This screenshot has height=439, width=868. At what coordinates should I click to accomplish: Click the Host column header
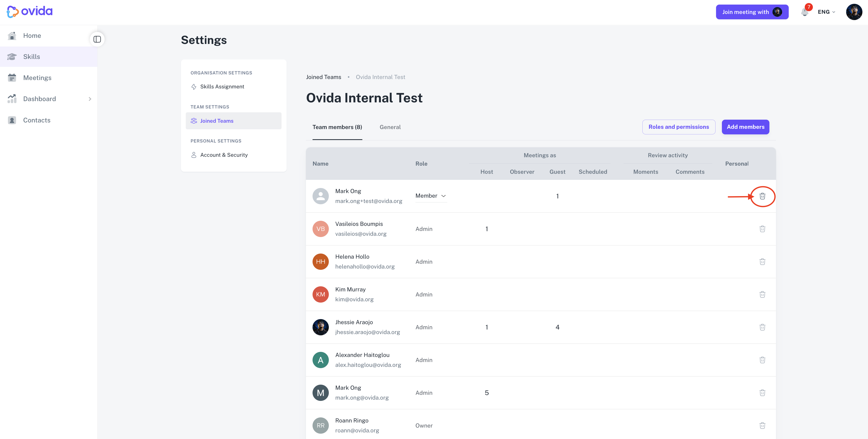pyautogui.click(x=487, y=172)
